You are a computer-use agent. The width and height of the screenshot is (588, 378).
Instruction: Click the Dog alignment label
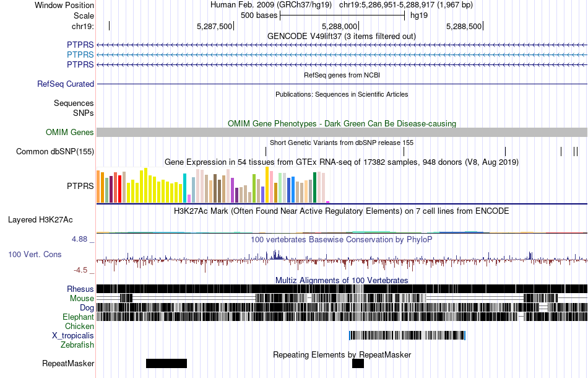click(x=87, y=308)
